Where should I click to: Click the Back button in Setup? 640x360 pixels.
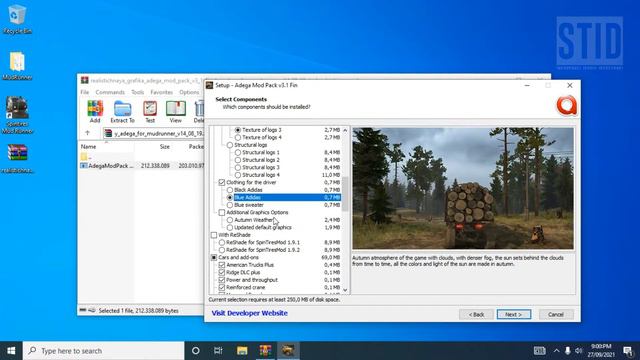pyautogui.click(x=476, y=314)
